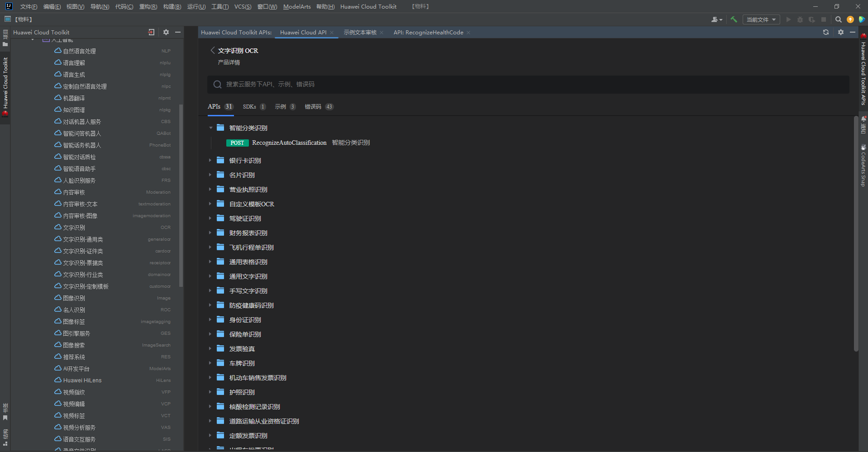868x452 pixels.
Task: Close the API: RecognizeHealthCode tab
Action: click(468, 33)
